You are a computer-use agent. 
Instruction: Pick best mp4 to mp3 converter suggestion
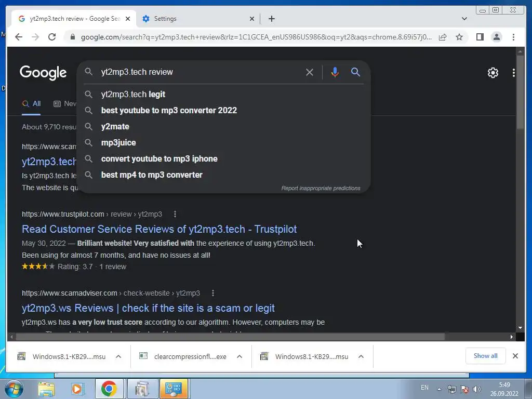(x=224, y=175)
